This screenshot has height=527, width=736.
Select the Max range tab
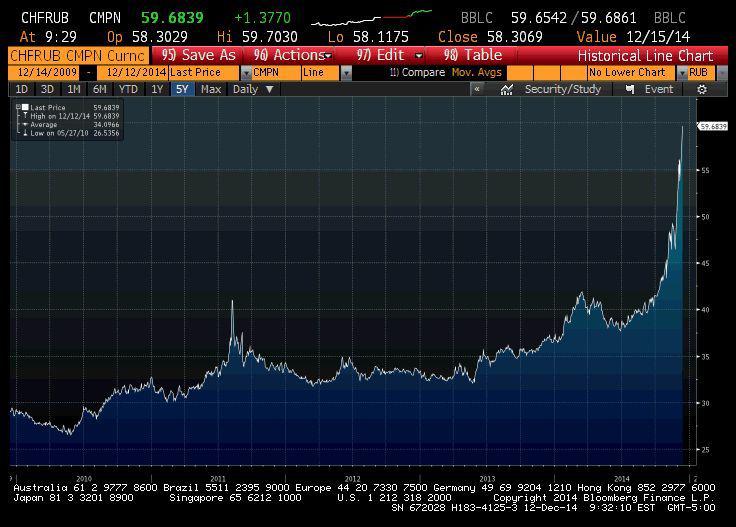click(x=211, y=89)
